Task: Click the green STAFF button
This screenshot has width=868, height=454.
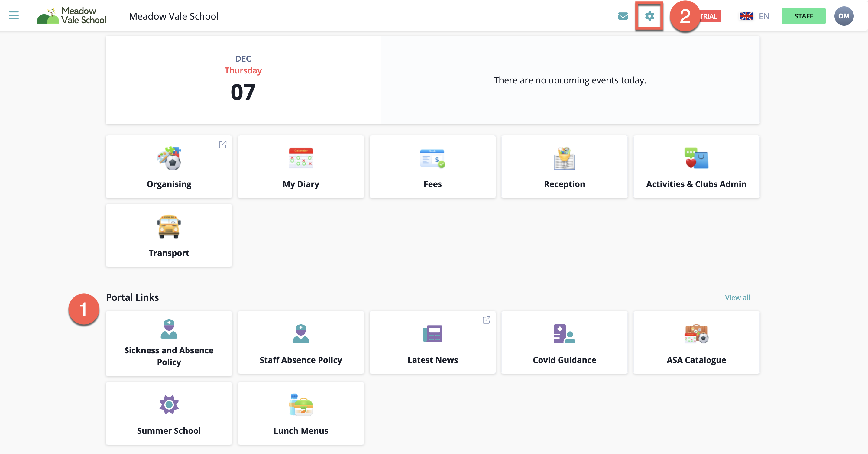Action: click(x=803, y=16)
